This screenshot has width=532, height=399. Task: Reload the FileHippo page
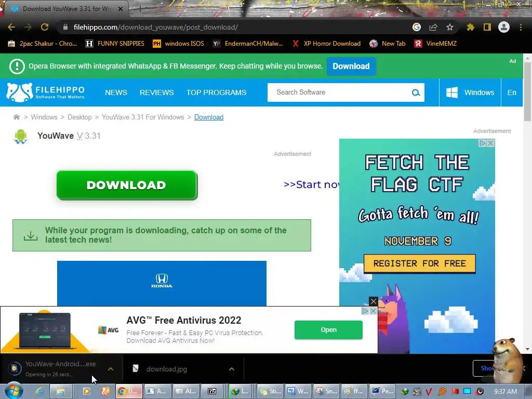click(x=45, y=27)
